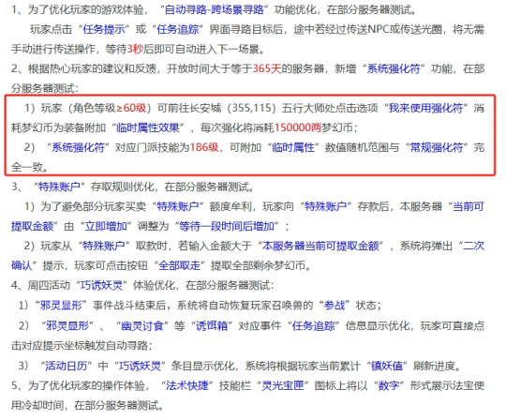This screenshot has width=506, height=420.
Task: Click the blue 全部取走 button name
Action: 179,265
